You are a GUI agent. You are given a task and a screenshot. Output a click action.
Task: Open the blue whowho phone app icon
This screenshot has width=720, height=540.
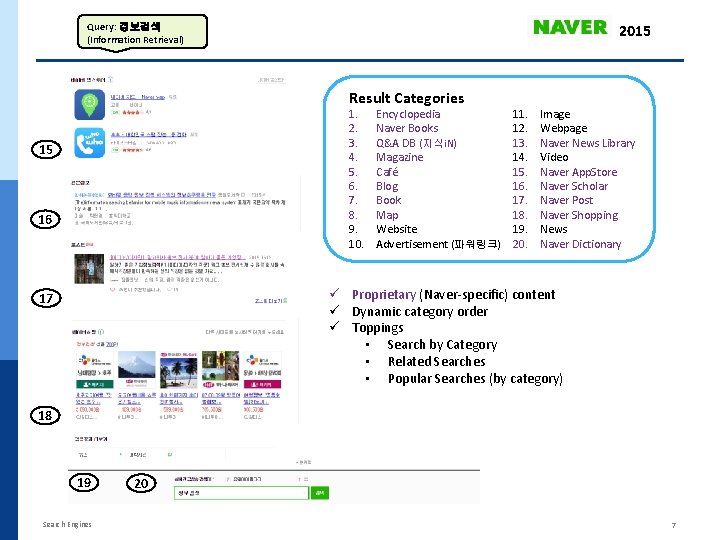pos(90,142)
